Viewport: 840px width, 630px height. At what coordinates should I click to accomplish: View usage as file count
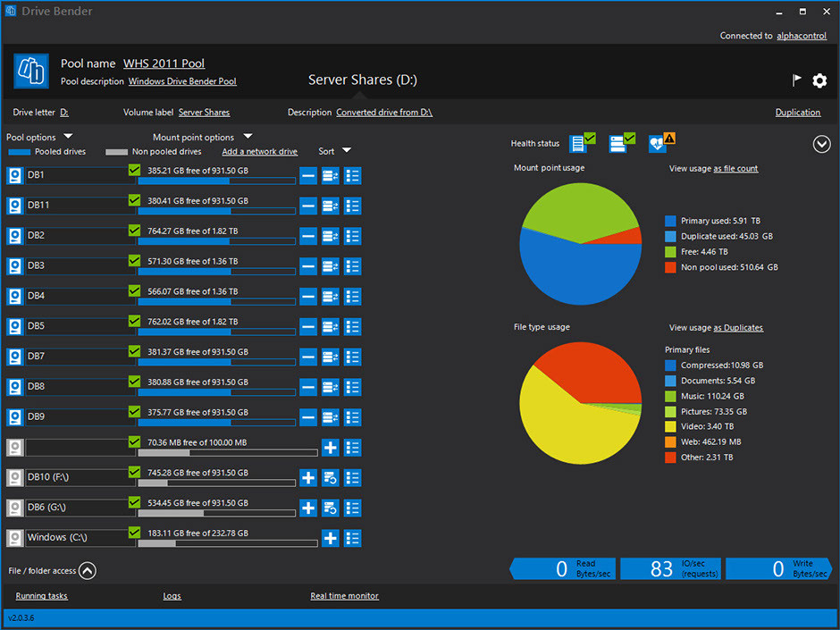[735, 169]
